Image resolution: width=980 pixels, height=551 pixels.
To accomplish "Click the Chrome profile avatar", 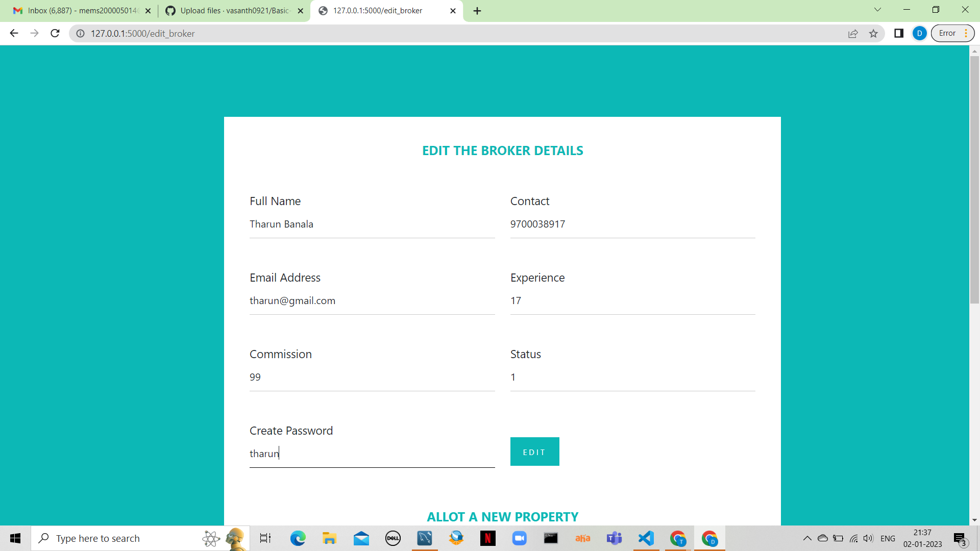I will pos(919,34).
